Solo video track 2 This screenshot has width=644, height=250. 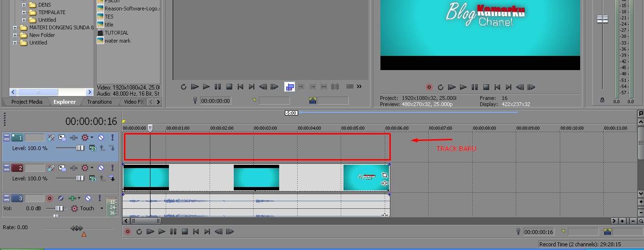pos(112,168)
